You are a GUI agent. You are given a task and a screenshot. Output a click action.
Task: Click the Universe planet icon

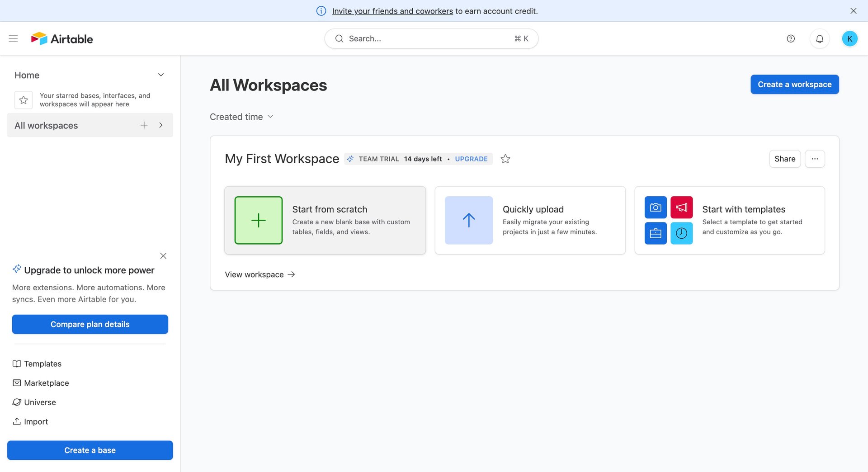tap(17, 402)
